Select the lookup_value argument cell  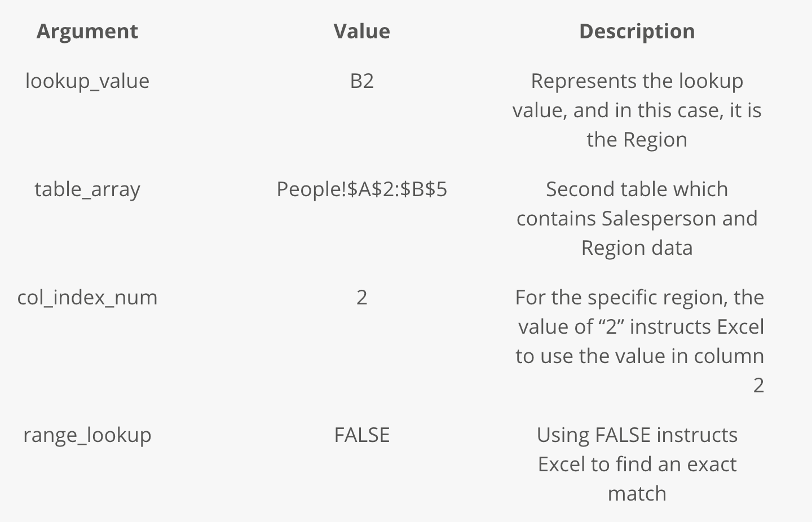coord(87,81)
